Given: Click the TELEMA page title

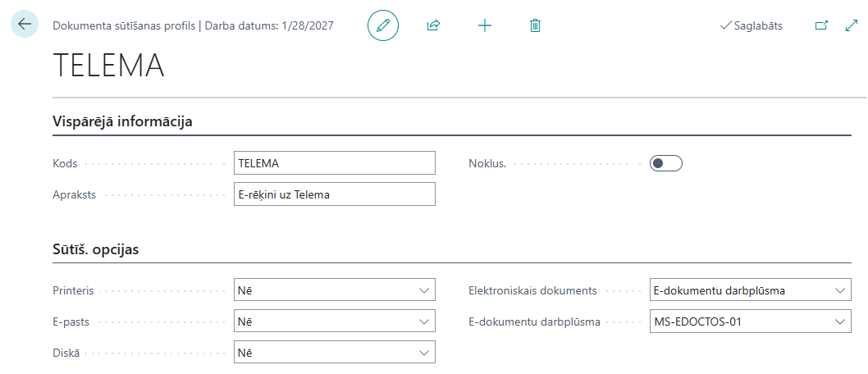Looking at the screenshot, I should point(108,66).
